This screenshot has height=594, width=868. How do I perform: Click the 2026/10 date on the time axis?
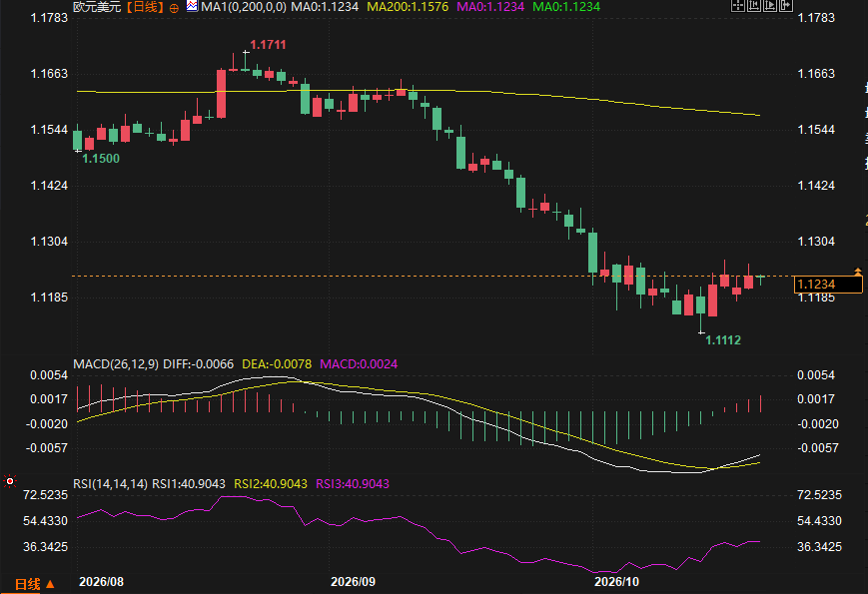pos(616,582)
